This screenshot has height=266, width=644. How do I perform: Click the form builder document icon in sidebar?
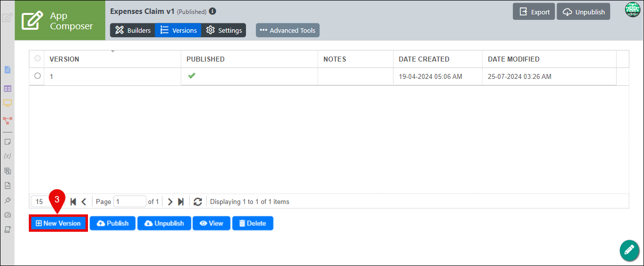coord(7,70)
